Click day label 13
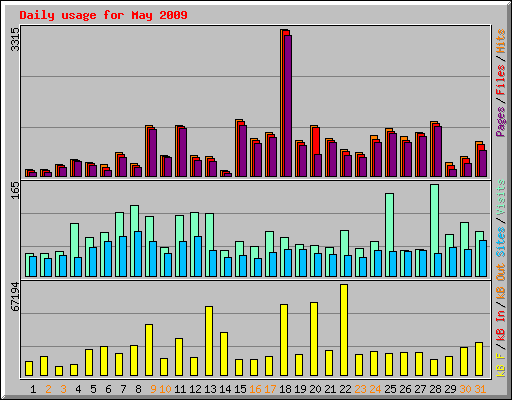 pyautogui.click(x=210, y=389)
